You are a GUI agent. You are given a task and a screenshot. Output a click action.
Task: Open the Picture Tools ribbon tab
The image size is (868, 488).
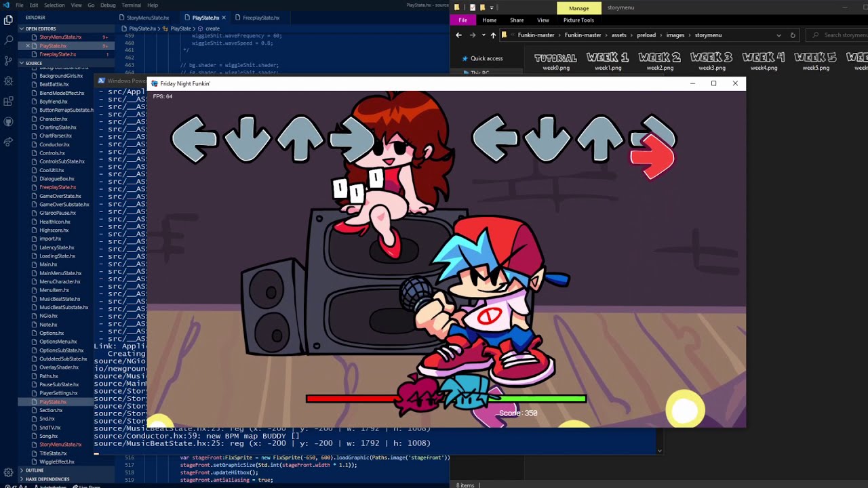578,20
